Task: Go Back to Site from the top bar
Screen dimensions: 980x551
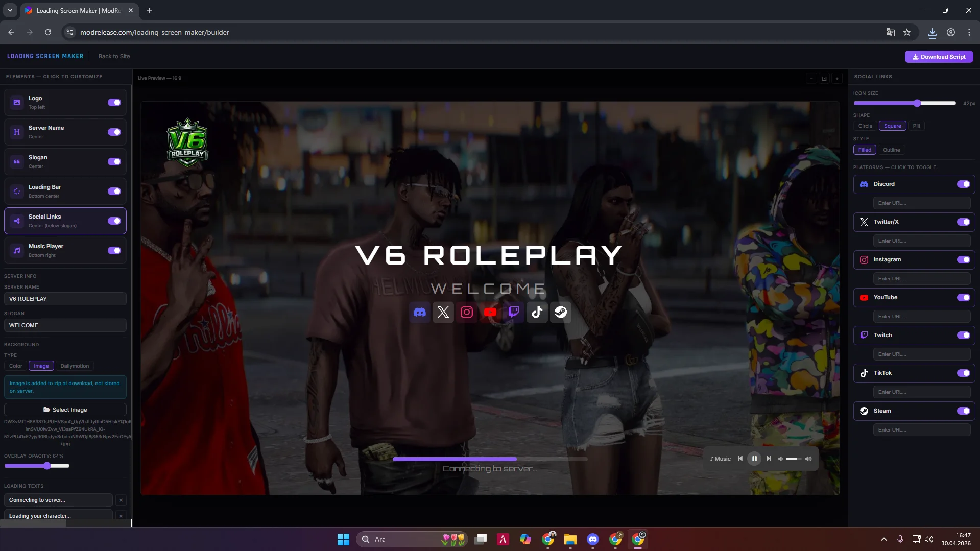Action: tap(113, 56)
